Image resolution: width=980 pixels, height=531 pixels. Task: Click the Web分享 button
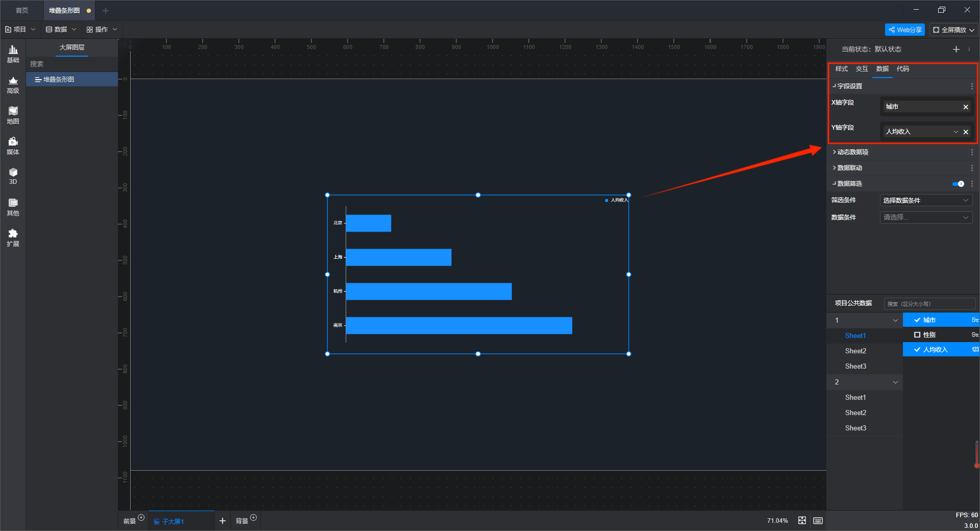point(905,30)
